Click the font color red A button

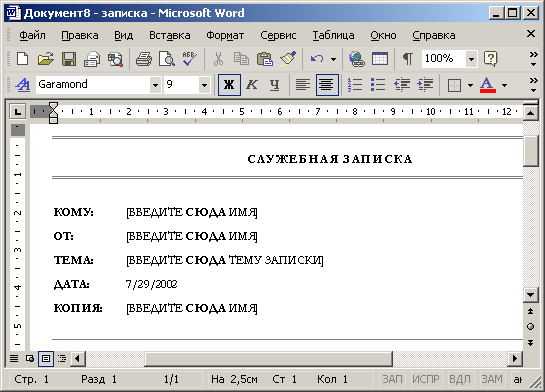(488, 84)
